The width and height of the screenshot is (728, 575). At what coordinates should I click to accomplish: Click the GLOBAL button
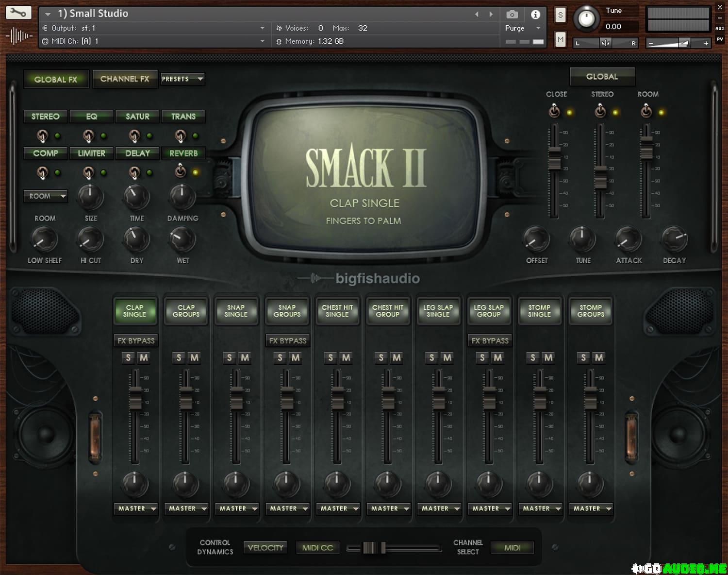(x=602, y=77)
